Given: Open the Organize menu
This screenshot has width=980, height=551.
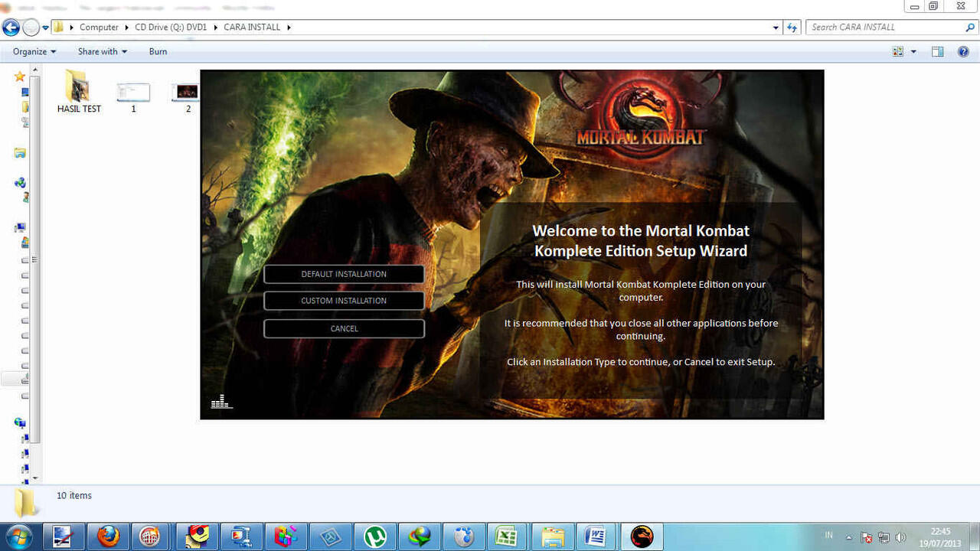Looking at the screenshot, I should click(x=34, y=51).
